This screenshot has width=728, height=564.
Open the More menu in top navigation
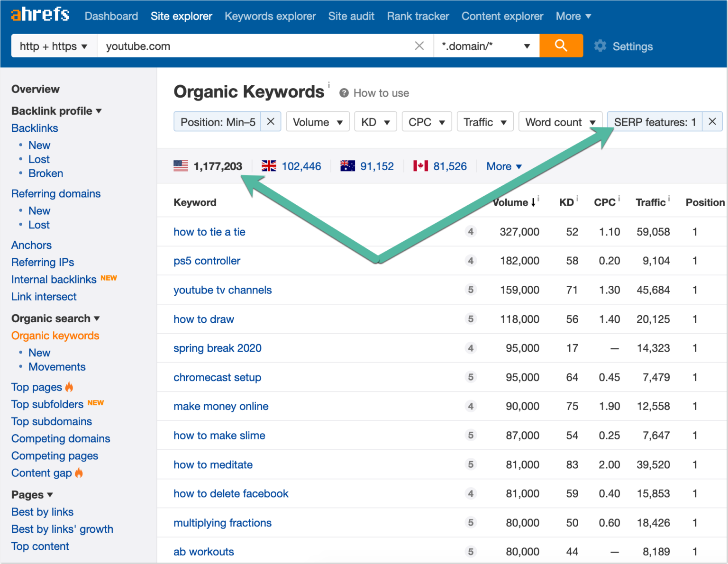tap(573, 16)
